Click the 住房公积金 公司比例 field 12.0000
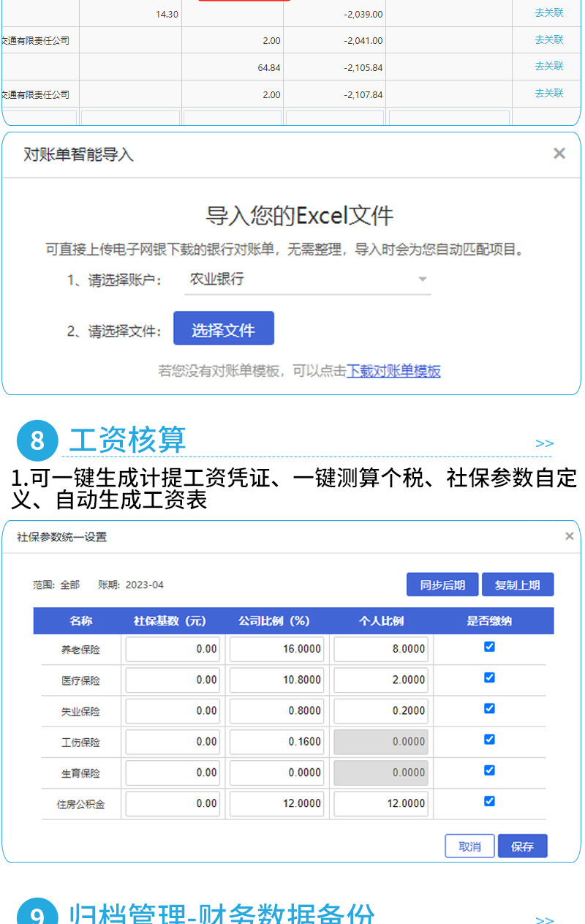585x924 pixels. coord(276,803)
